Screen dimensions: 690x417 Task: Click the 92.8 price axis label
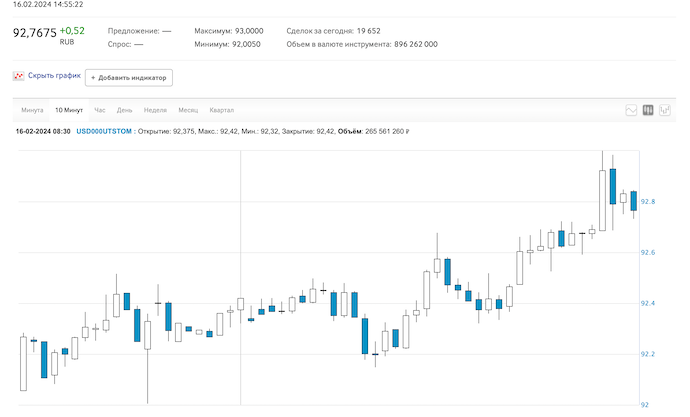648,202
